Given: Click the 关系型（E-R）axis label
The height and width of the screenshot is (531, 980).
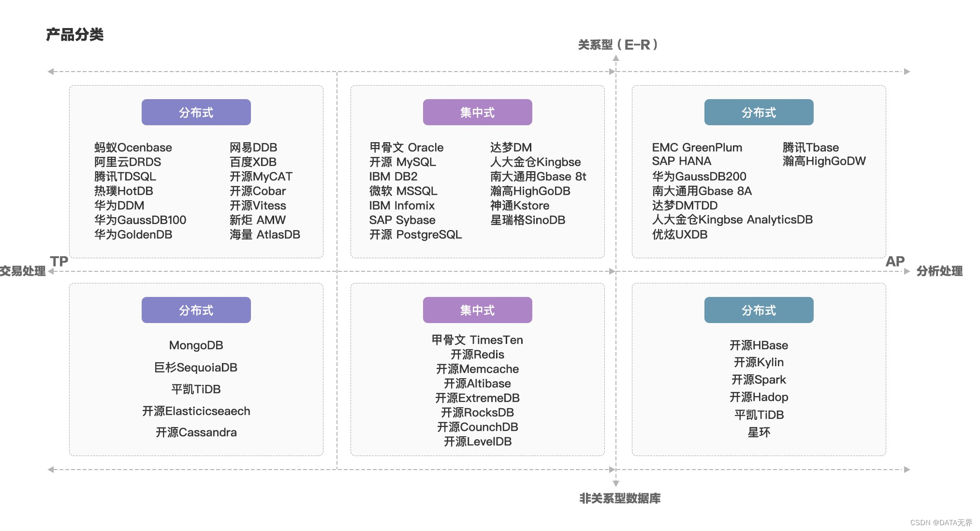Looking at the screenshot, I should click(619, 45).
